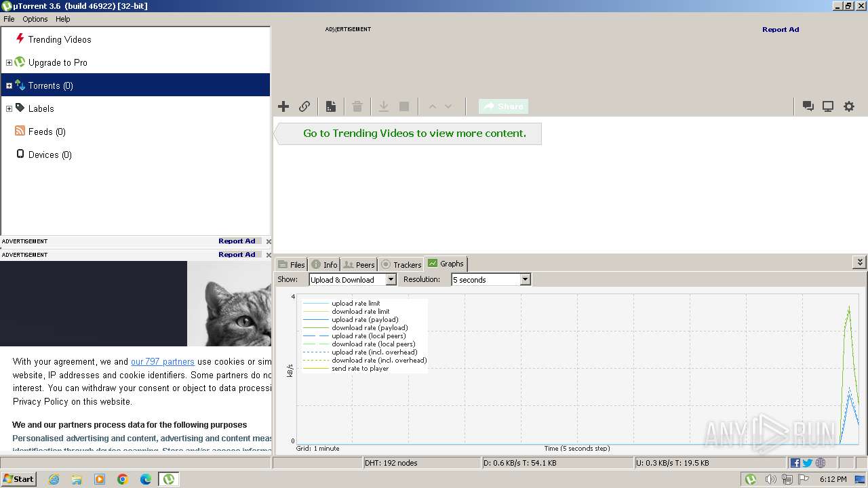Image resolution: width=868 pixels, height=488 pixels.
Task: Click the cat image in the advertisement
Action: pyautogui.click(x=229, y=304)
